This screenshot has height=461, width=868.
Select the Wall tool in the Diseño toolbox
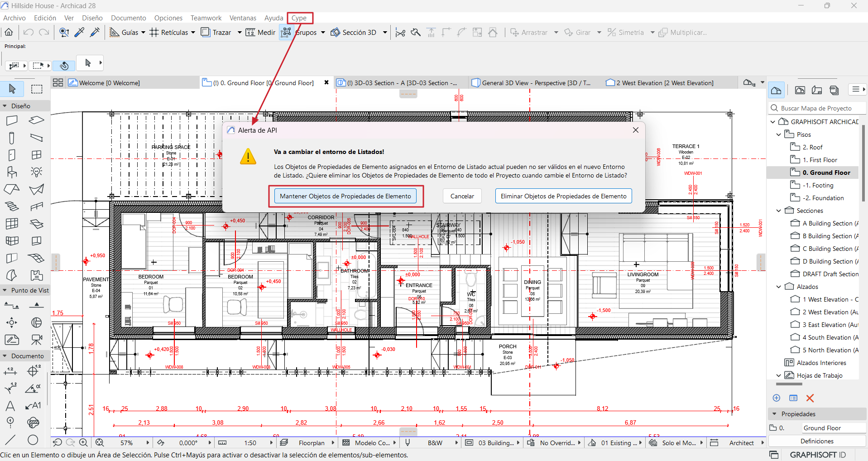12,120
